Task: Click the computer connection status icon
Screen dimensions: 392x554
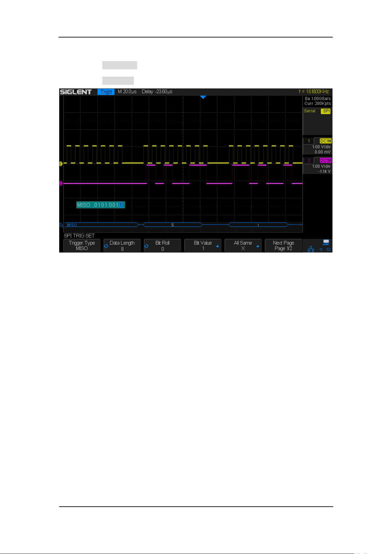Action: pos(326,243)
